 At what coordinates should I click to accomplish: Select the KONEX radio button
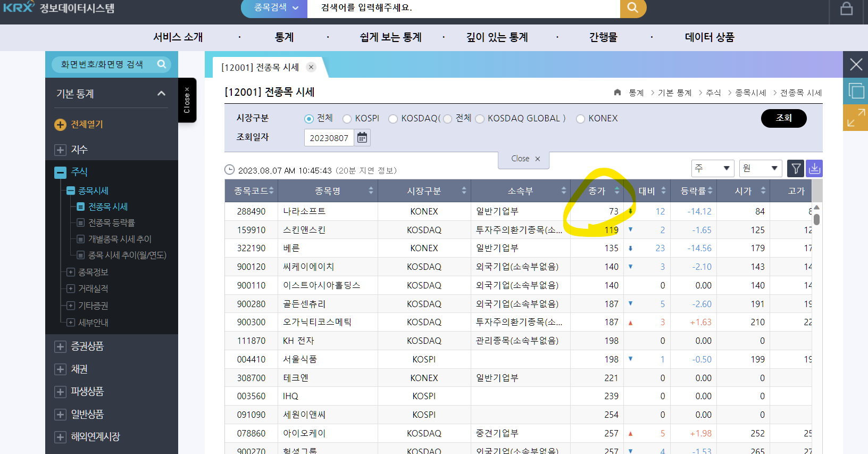pos(580,119)
